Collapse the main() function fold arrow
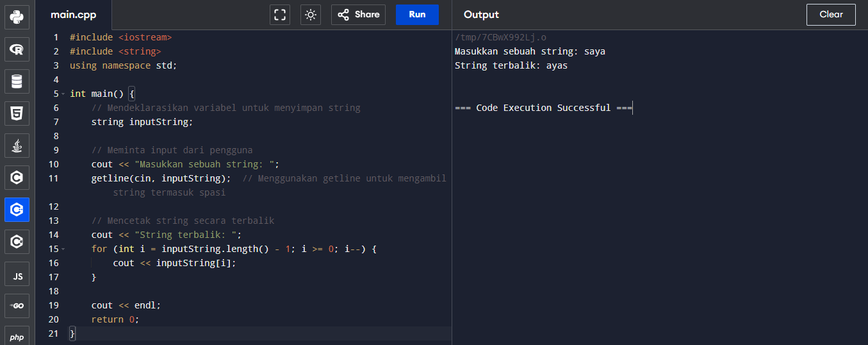868x345 pixels. point(63,94)
